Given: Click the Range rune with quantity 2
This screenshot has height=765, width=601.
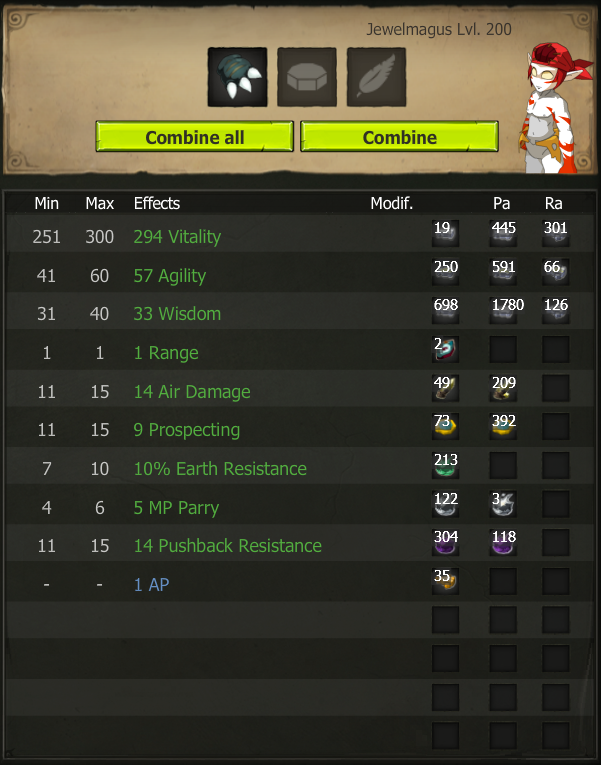Looking at the screenshot, I should (x=445, y=349).
